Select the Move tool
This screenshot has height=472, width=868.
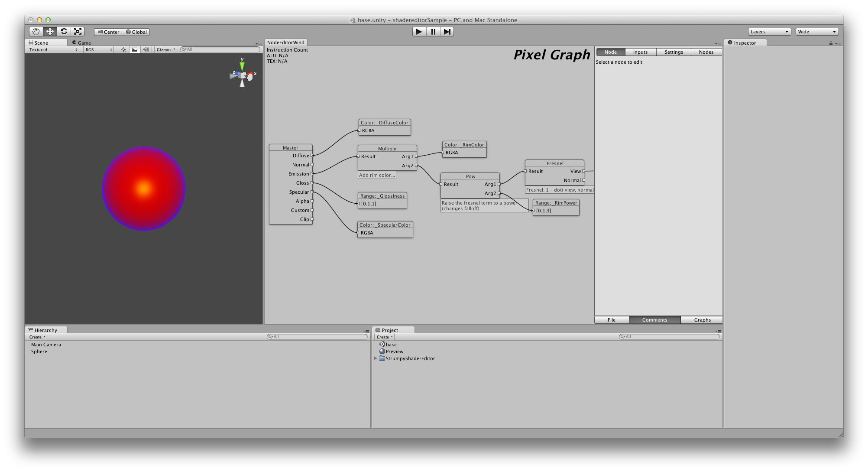pos(50,32)
